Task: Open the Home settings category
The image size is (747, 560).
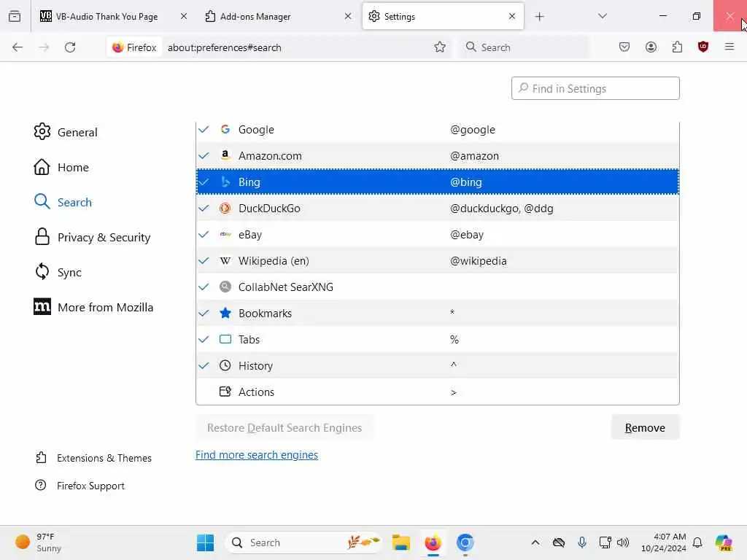Action: (x=61, y=167)
